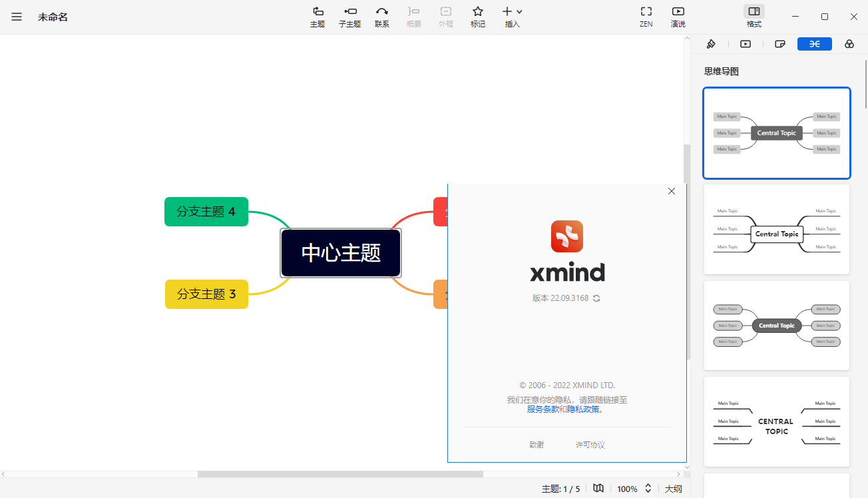Screen dimensions: 868x498
Task: Click the 思维导图 section heading
Action: pyautogui.click(x=722, y=71)
